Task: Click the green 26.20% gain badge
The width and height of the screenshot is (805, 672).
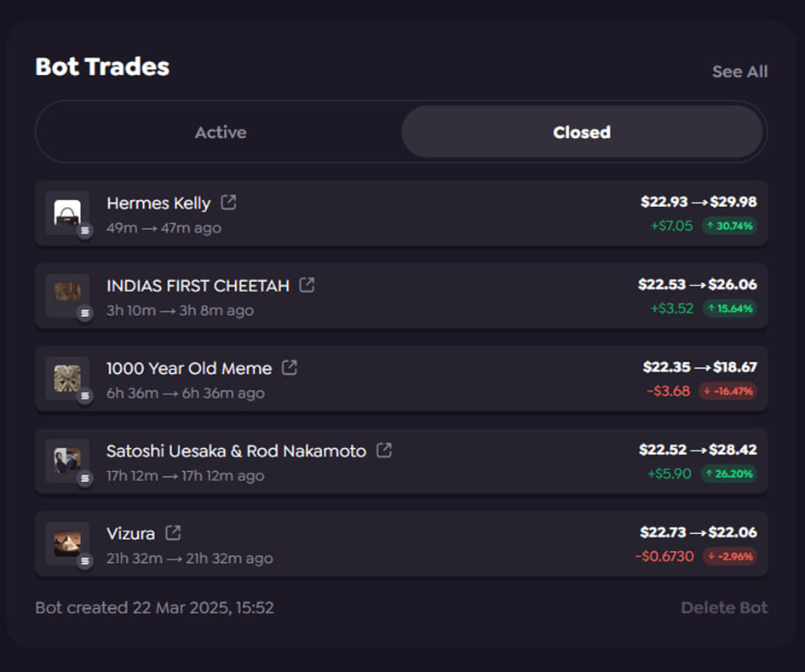Action: (729, 474)
